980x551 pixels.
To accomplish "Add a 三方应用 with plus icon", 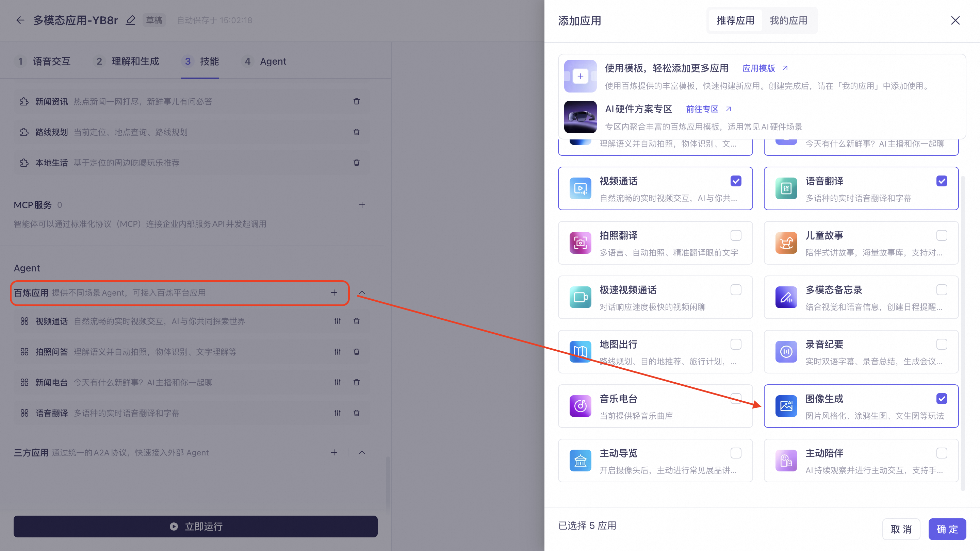I will click(x=334, y=452).
